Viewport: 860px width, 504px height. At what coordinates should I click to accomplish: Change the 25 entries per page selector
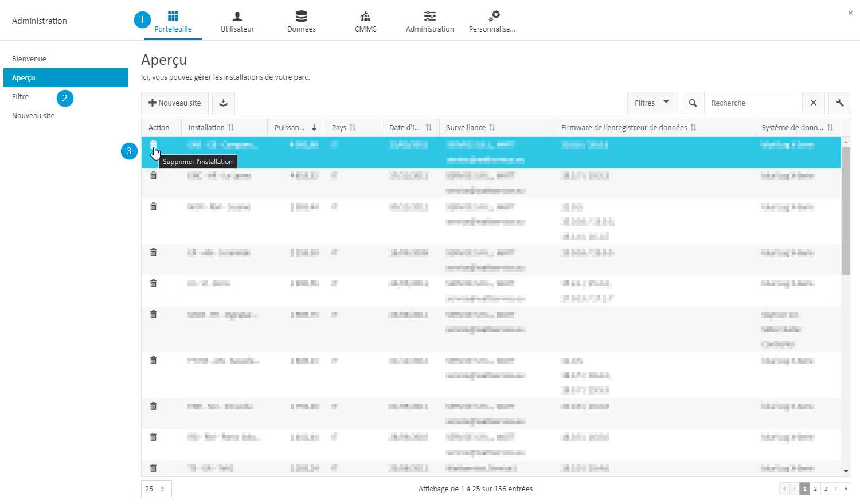coord(157,489)
